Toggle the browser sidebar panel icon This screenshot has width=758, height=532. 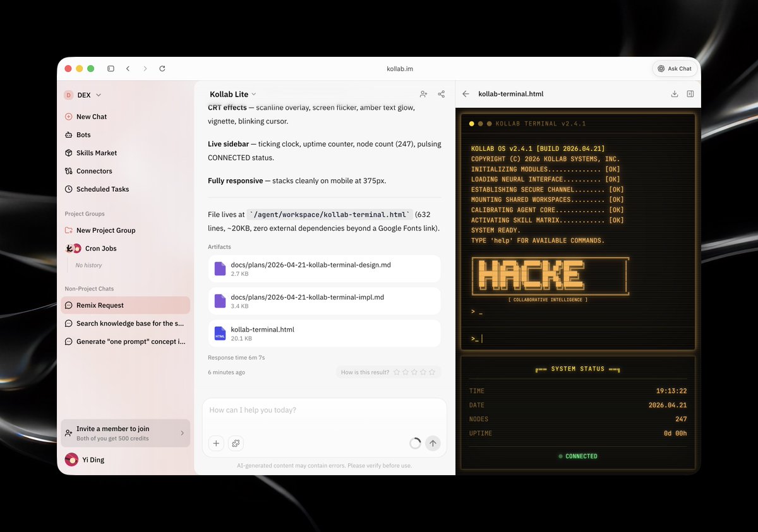pyautogui.click(x=111, y=68)
